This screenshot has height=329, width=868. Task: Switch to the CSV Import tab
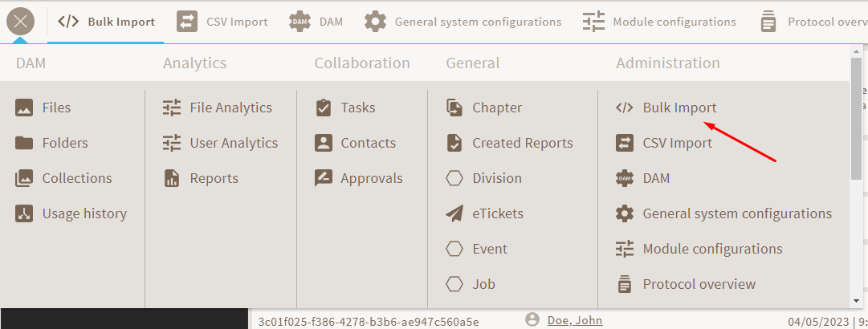pyautogui.click(x=222, y=22)
